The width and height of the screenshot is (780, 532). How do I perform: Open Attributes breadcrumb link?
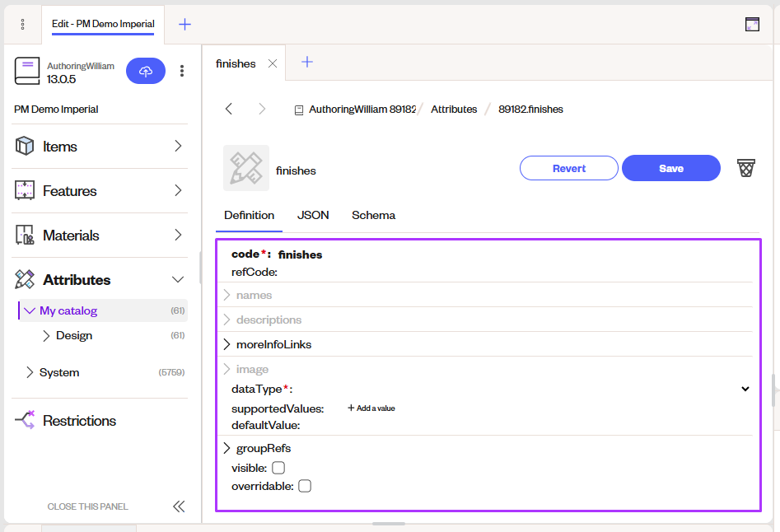[x=454, y=109]
